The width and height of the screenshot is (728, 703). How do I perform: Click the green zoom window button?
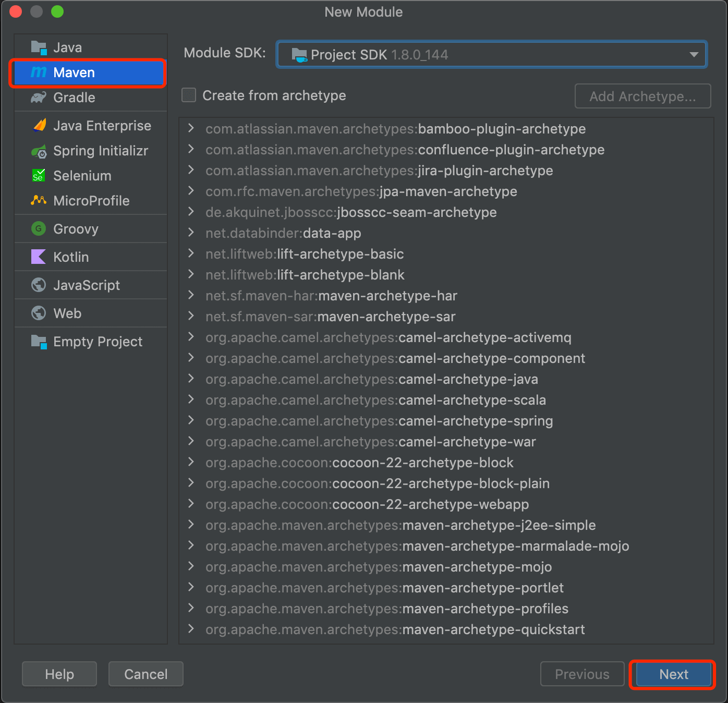(x=57, y=11)
